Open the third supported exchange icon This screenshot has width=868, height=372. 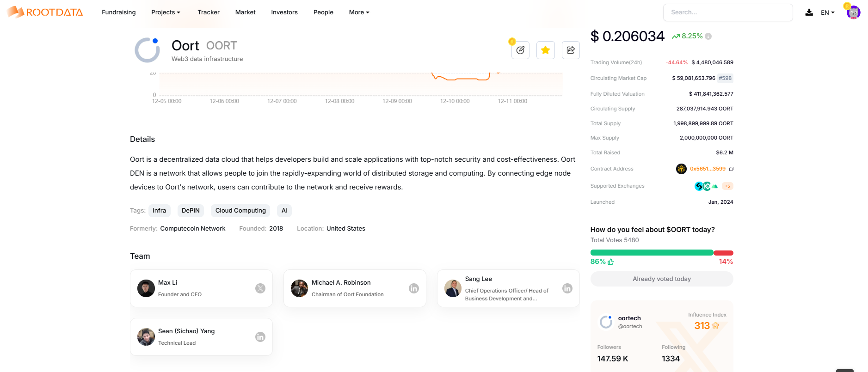click(715, 186)
